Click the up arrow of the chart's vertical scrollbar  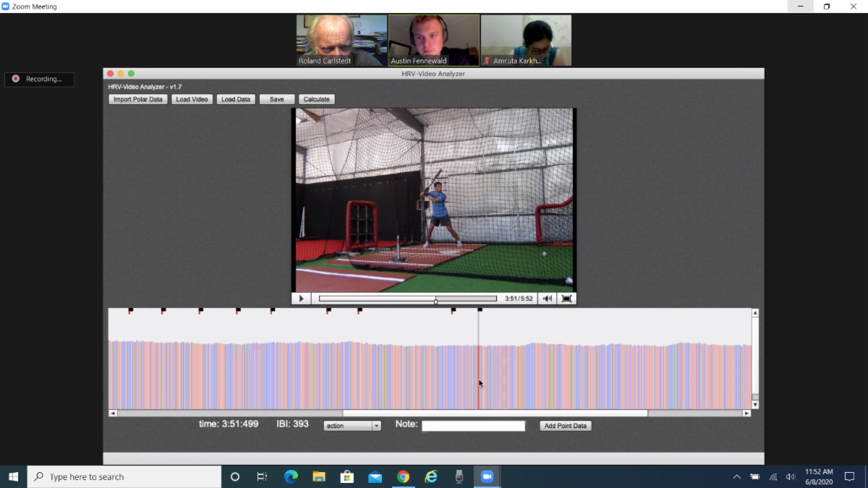click(755, 313)
